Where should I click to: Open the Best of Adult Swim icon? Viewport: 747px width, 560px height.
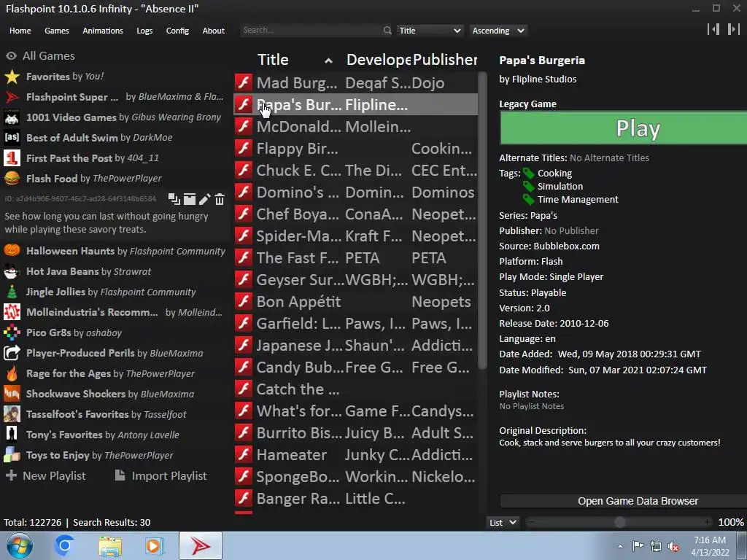tap(12, 138)
